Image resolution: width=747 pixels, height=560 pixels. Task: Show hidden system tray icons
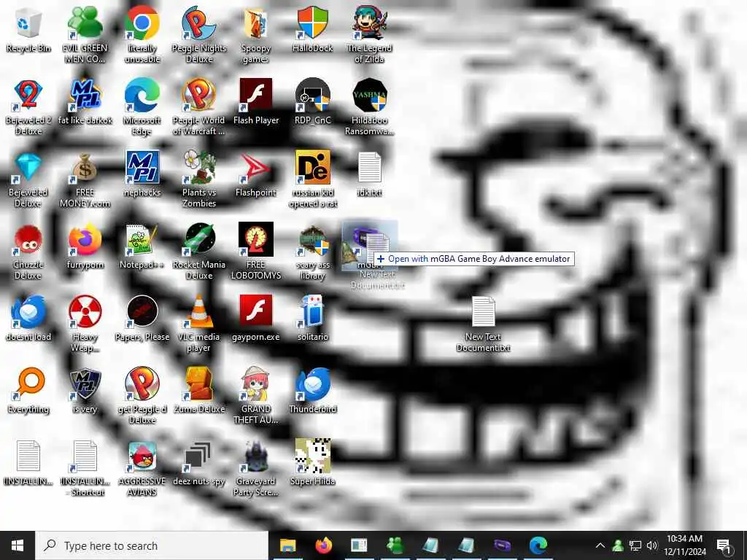pyautogui.click(x=600, y=545)
